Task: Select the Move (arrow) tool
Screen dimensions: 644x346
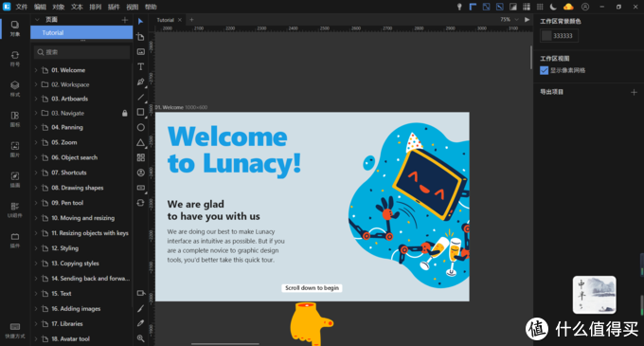Action: (140, 22)
